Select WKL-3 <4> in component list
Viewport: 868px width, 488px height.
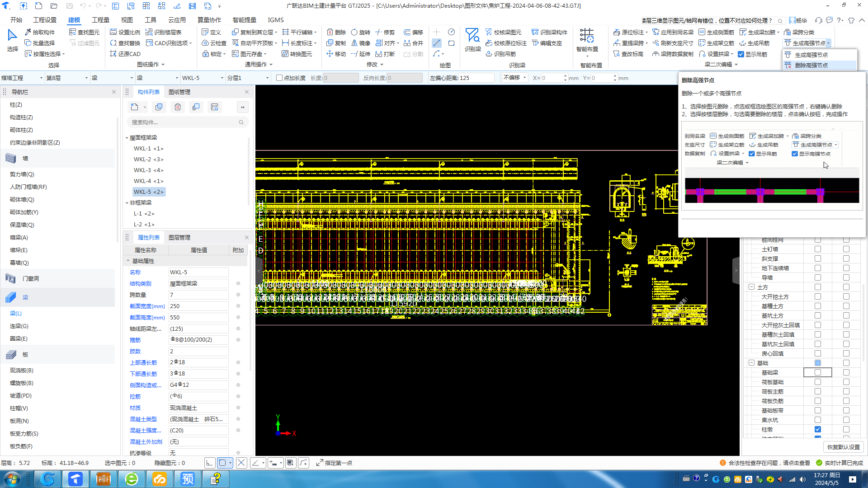[148, 170]
